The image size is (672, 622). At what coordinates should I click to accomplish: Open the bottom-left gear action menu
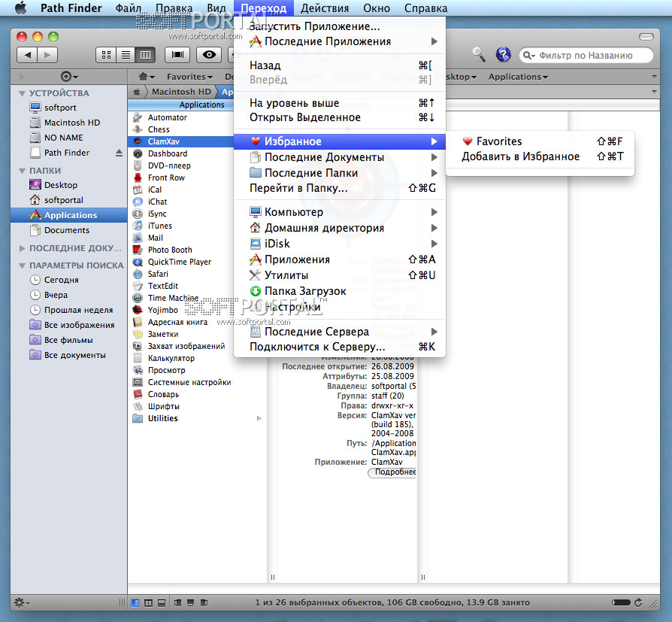(21, 602)
